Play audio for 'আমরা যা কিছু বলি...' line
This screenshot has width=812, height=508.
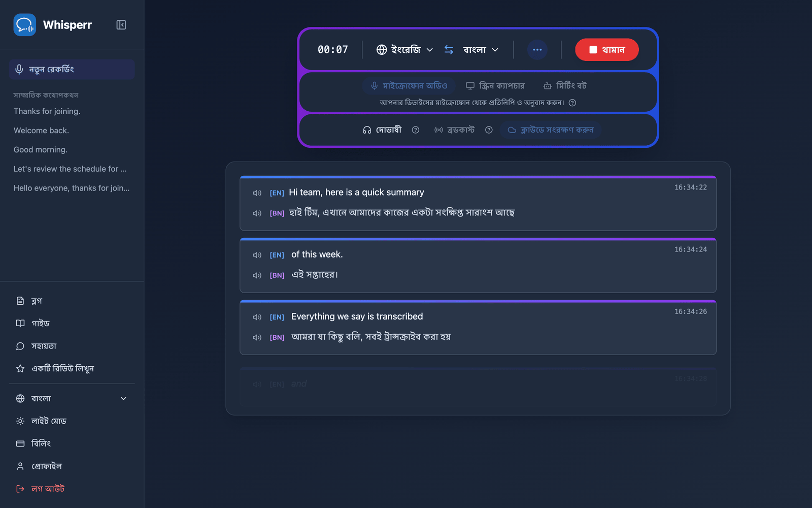pyautogui.click(x=257, y=337)
